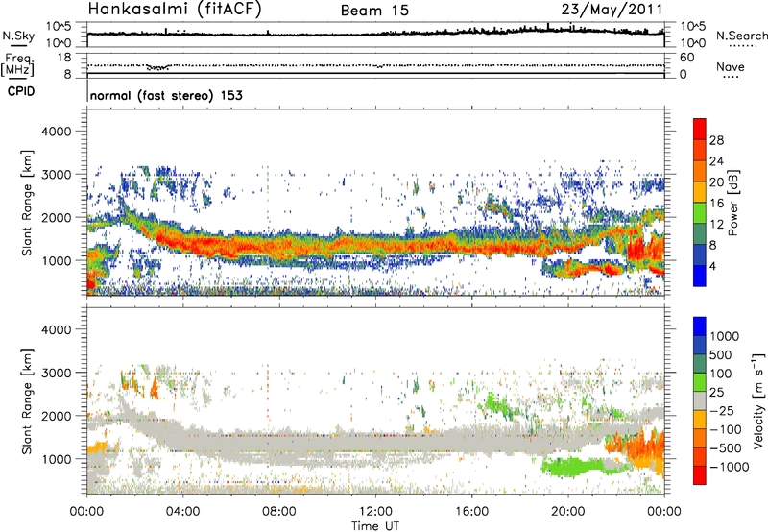
Task: Click the yellow 16–20 dB Power colorbar segment
Action: point(700,192)
